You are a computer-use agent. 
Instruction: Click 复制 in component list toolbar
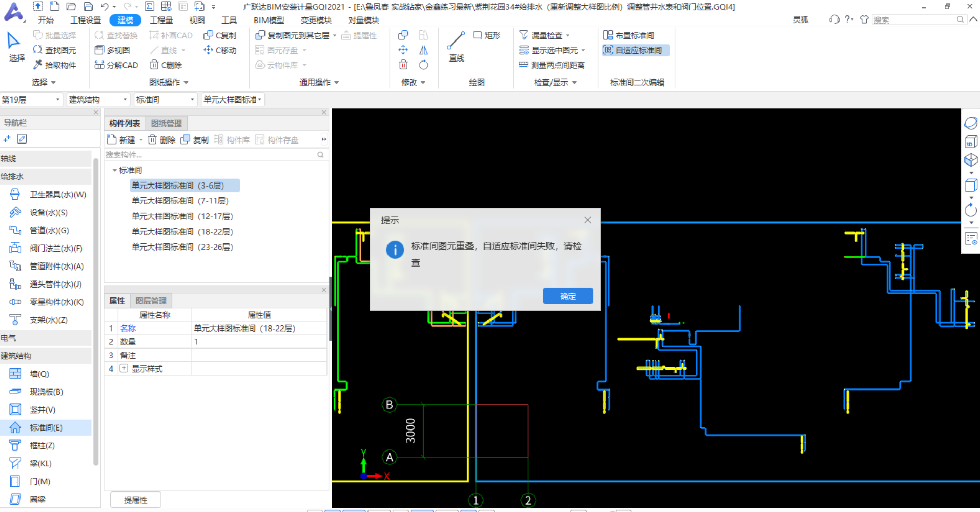pyautogui.click(x=195, y=140)
